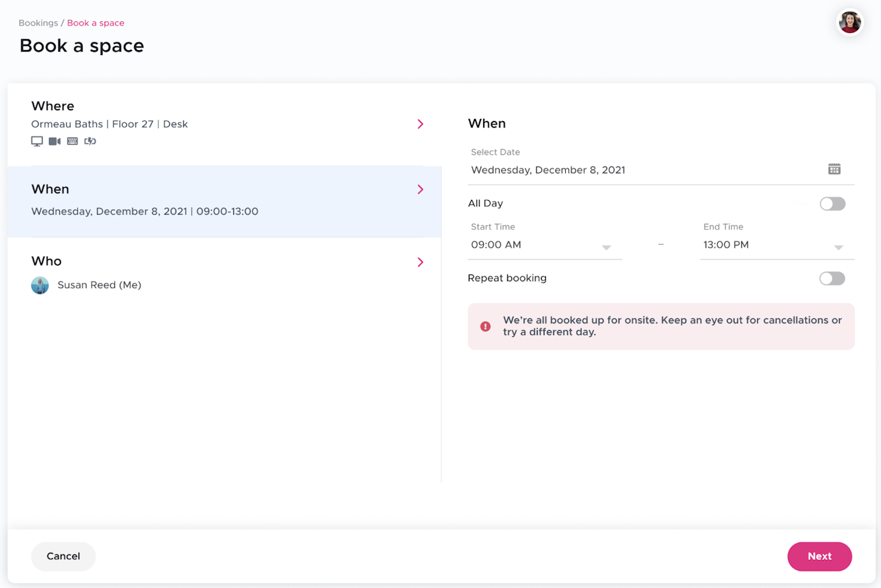Click the Cancel button

click(x=63, y=556)
